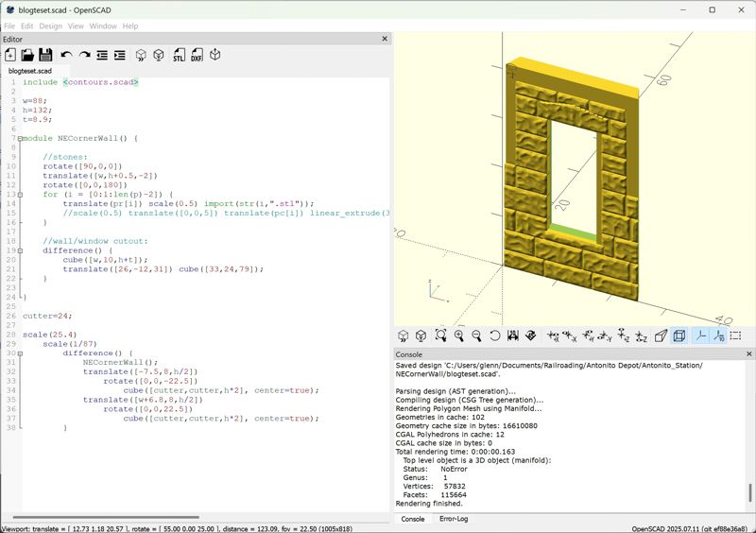Collapse the NECornerWall module at line 7
This screenshot has height=533, width=756.
point(20,138)
